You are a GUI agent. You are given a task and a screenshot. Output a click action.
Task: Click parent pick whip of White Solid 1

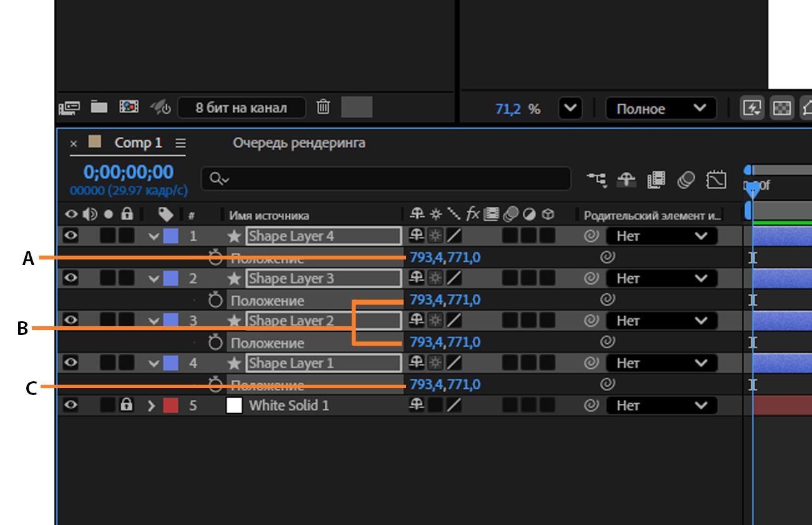click(x=590, y=406)
